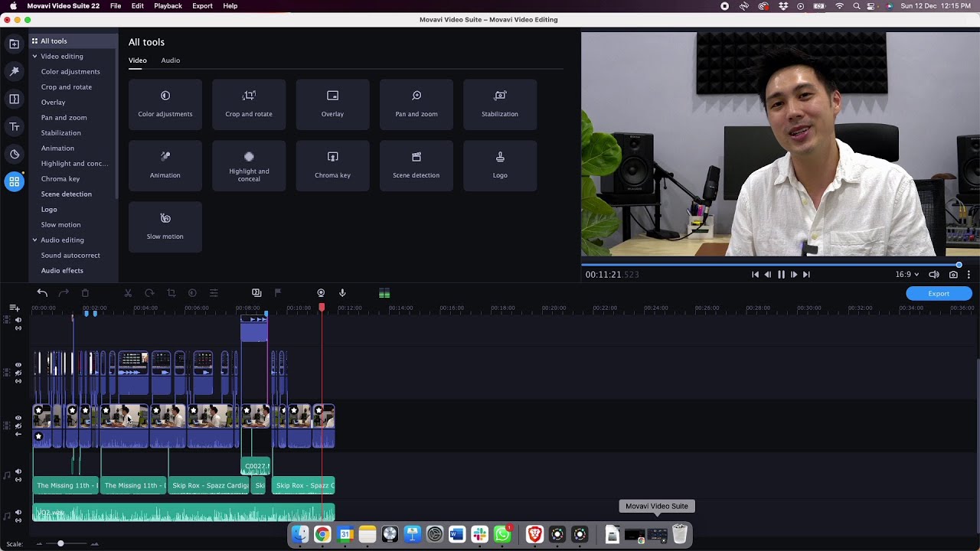This screenshot has height=551, width=980.
Task: Click the Titles icon in left sidebar
Action: coord(14,126)
